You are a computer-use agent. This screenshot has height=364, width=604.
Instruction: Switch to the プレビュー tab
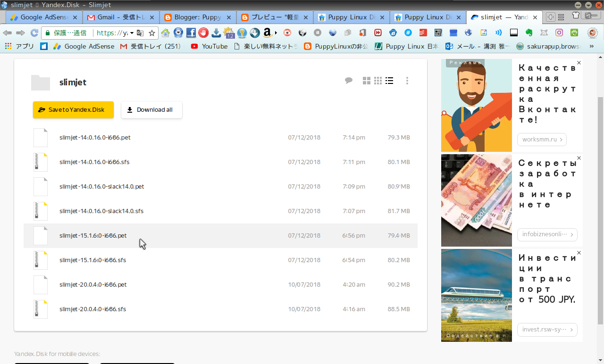coord(275,17)
